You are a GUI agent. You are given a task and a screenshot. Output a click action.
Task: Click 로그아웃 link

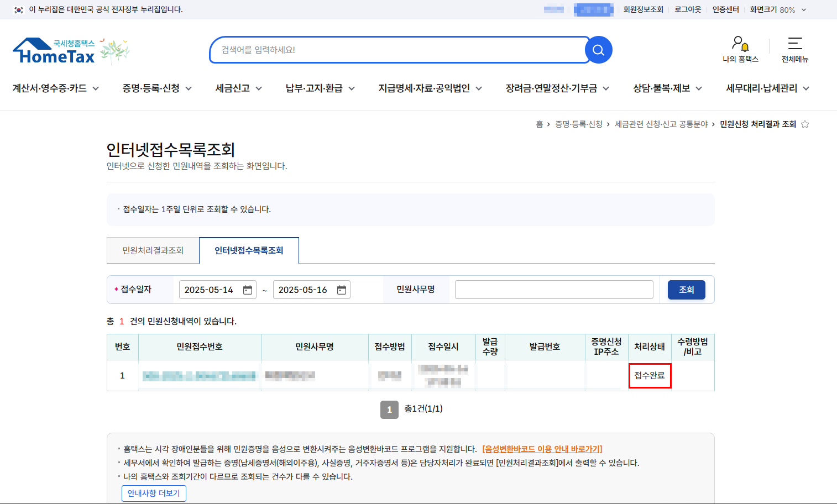click(x=688, y=9)
